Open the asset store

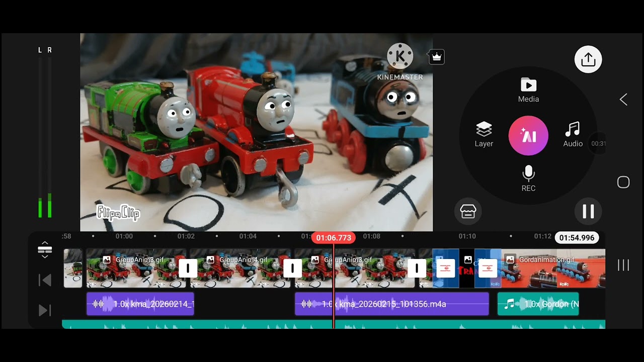click(468, 211)
